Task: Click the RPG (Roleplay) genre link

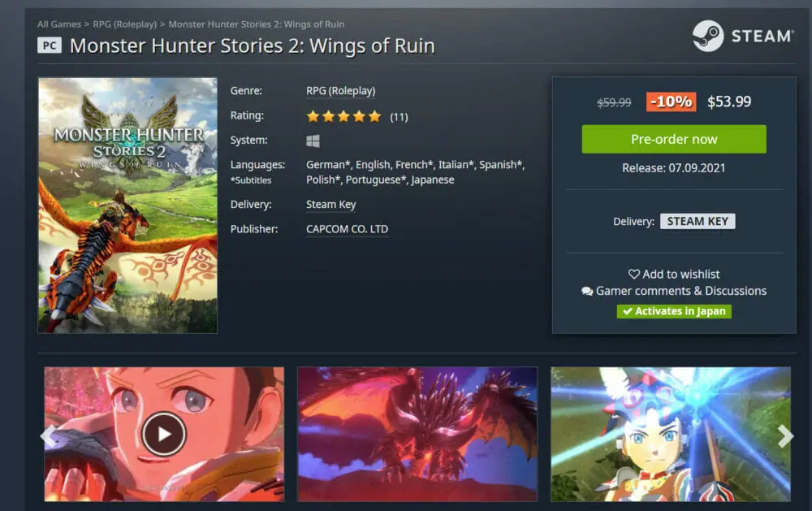Action: [341, 91]
